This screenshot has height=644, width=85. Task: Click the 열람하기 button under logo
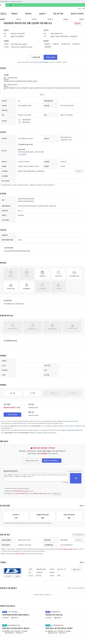(17, 576)
